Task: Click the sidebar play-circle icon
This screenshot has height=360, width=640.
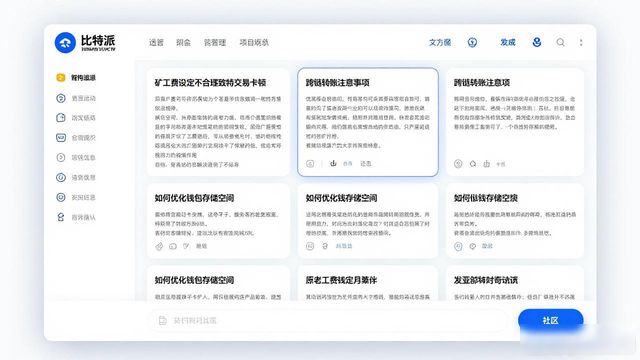Action: [61, 158]
